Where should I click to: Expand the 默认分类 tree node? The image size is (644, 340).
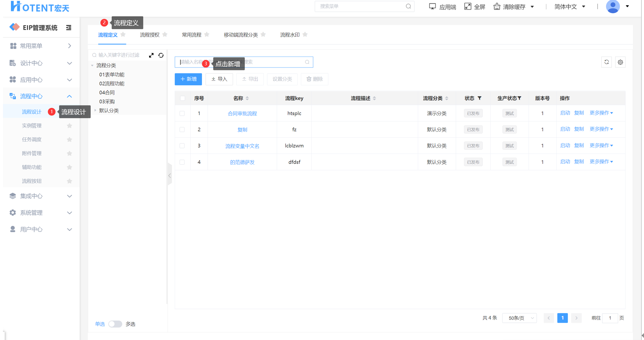coord(96,110)
